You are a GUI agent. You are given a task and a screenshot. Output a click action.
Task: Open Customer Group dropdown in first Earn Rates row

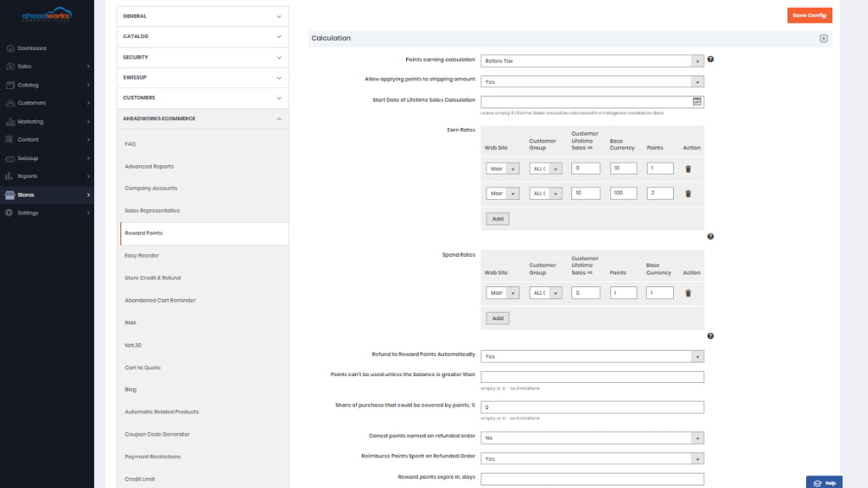coord(546,169)
